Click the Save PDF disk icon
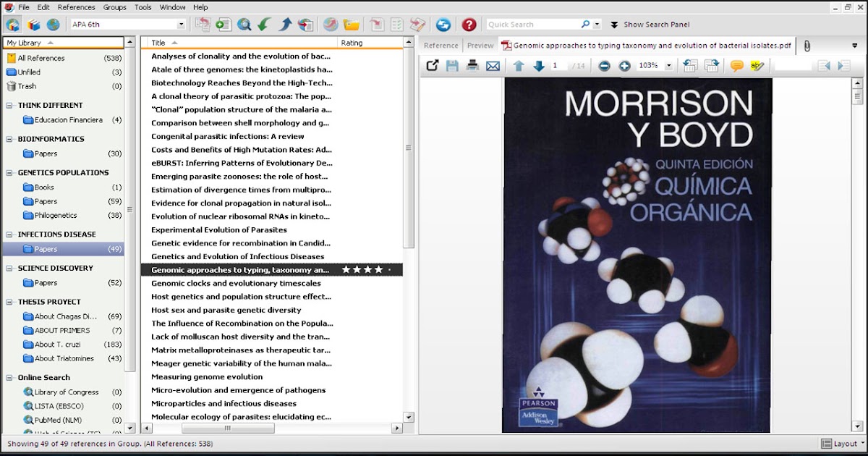Screen dimensions: 868x456 pyautogui.click(x=453, y=65)
